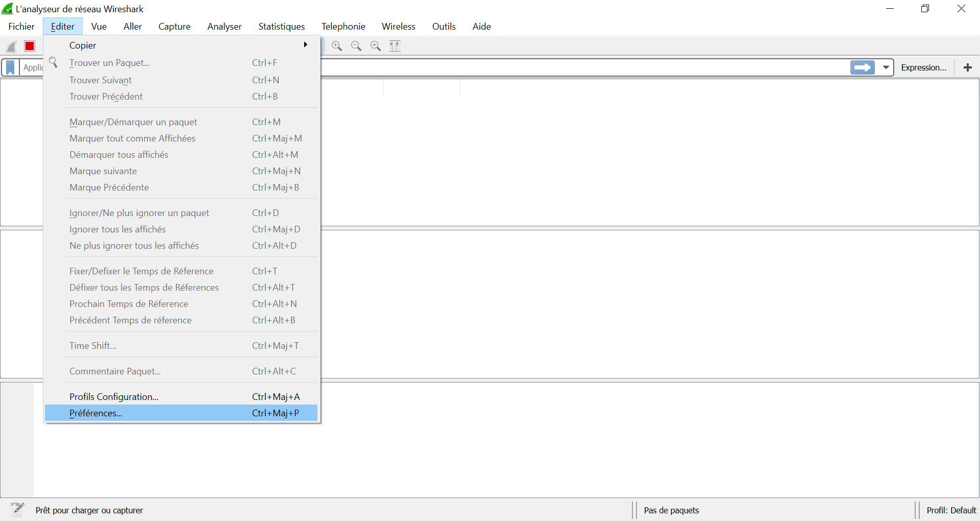Viewport: 980px width, 521px height.
Task: Choose Démarquer tous affichés
Action: point(181,155)
